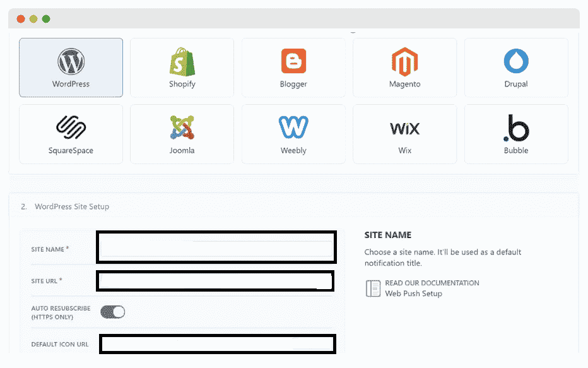Select the Wix platform card
Viewport: 588px width, 368px height.
(x=404, y=134)
